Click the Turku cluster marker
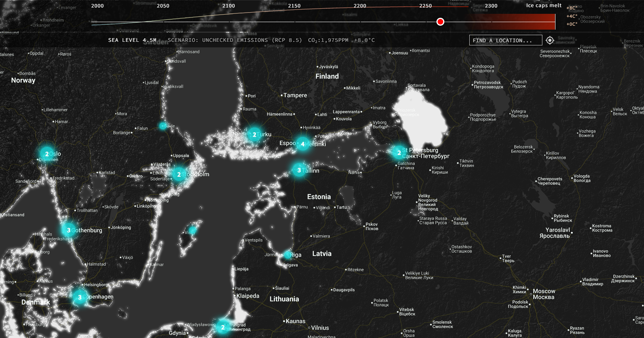Image resolution: width=644 pixels, height=338 pixels. click(254, 135)
